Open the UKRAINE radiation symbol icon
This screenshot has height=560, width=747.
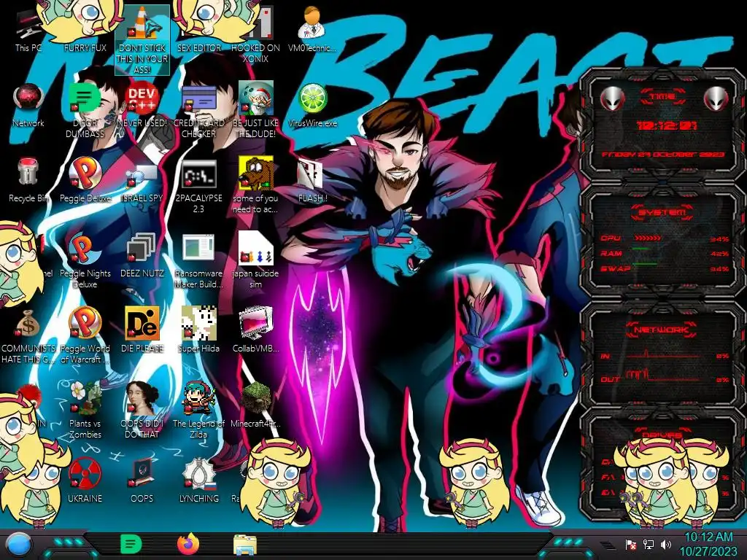pyautogui.click(x=85, y=481)
